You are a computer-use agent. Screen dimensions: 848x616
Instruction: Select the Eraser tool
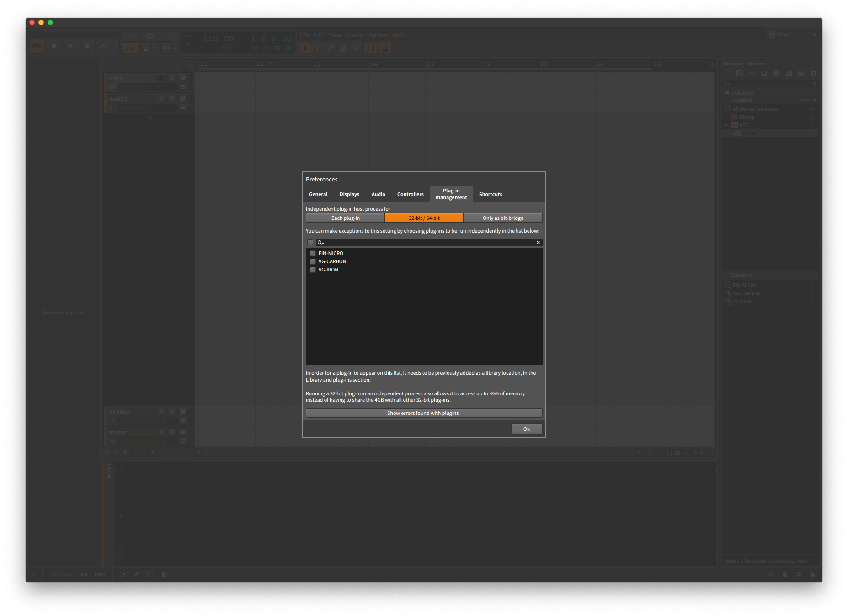(x=343, y=48)
